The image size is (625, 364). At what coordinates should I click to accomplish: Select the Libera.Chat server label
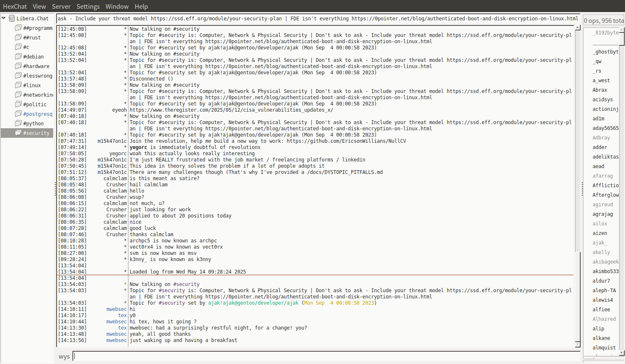click(x=32, y=18)
